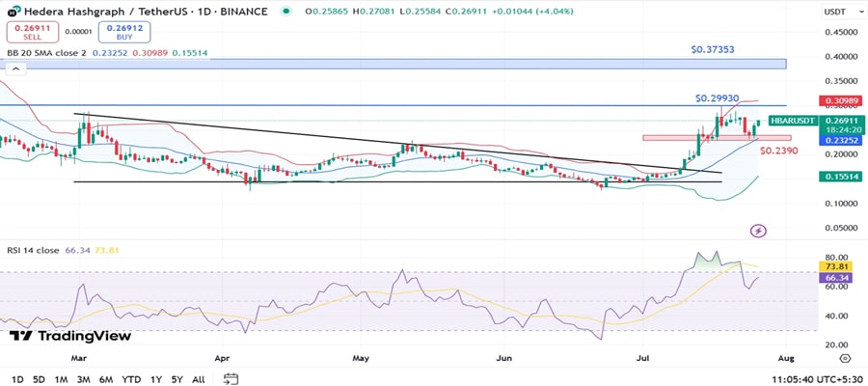
Task: Select the 1Y time range
Action: 156,379
